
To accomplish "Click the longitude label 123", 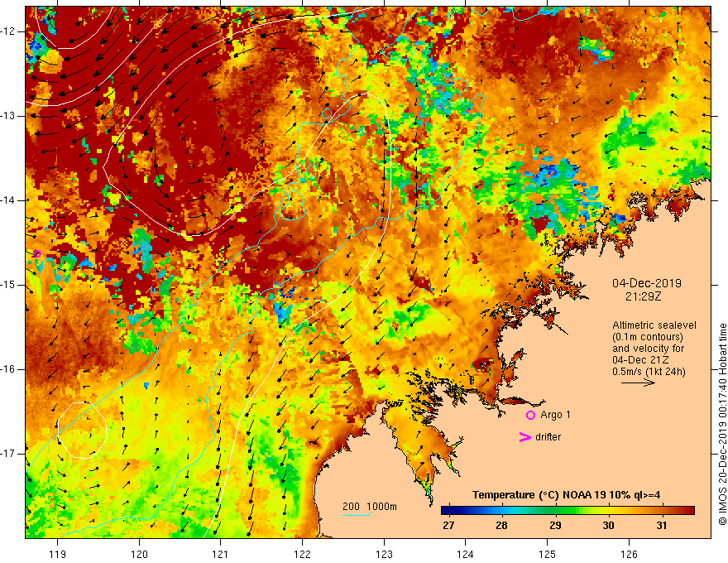I will tap(384, 554).
